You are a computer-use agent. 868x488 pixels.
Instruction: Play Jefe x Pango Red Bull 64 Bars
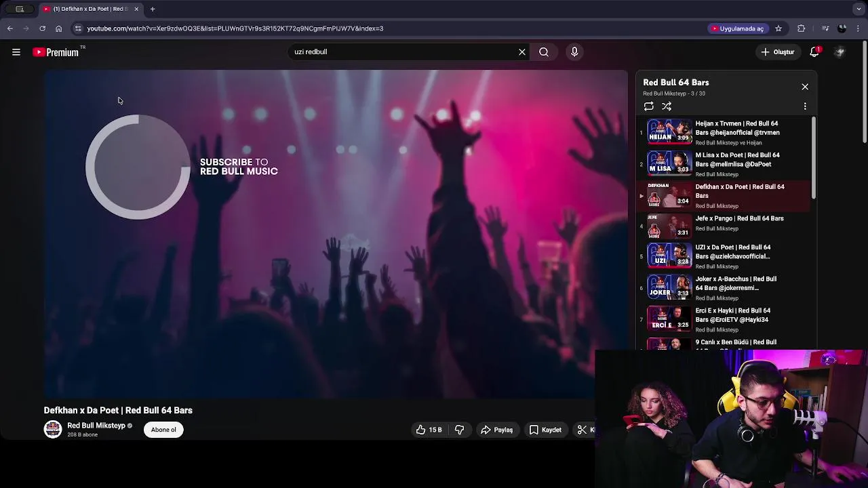click(723, 226)
